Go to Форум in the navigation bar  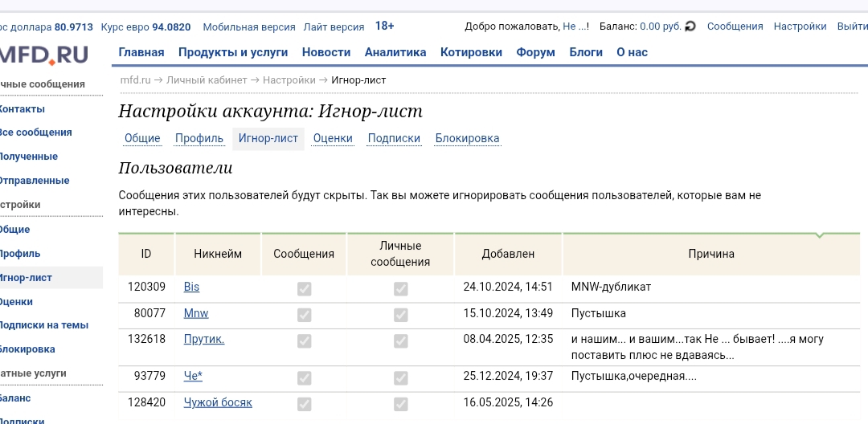(x=535, y=52)
